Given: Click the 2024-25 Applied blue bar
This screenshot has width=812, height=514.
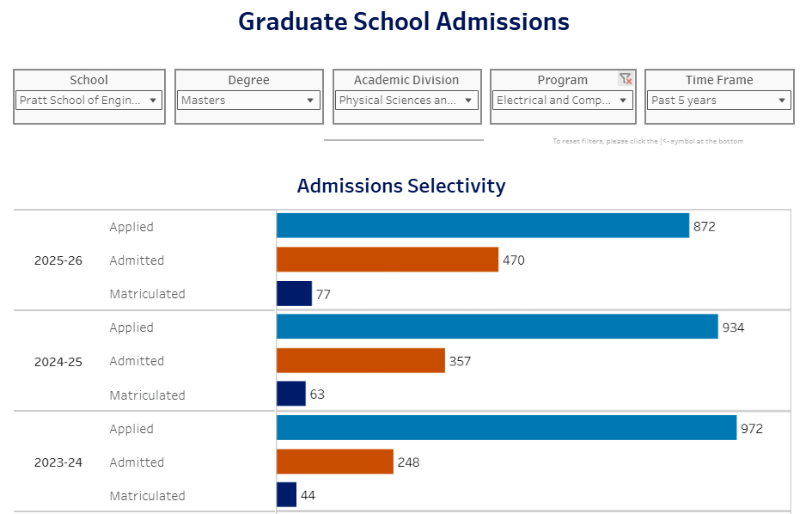Looking at the screenshot, I should (x=497, y=327).
